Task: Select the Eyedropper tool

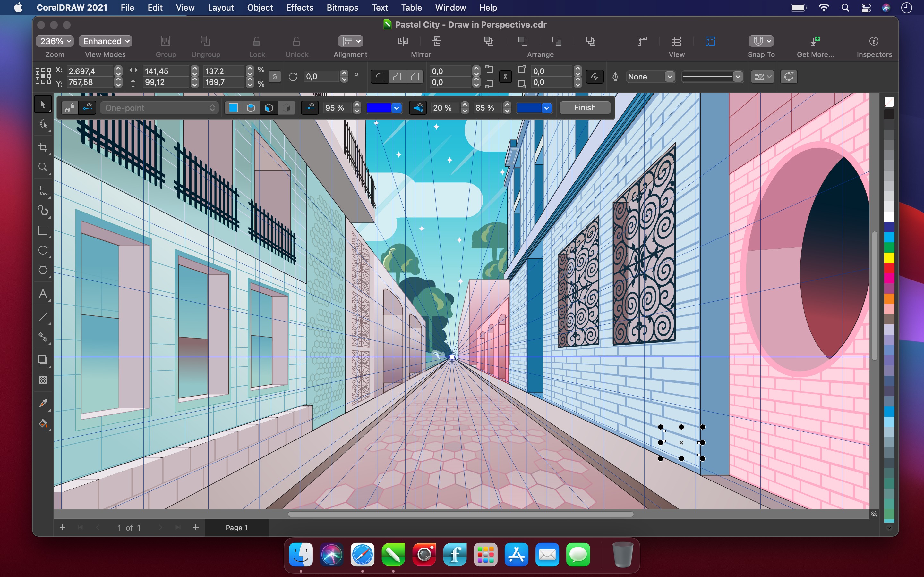Action: (43, 403)
